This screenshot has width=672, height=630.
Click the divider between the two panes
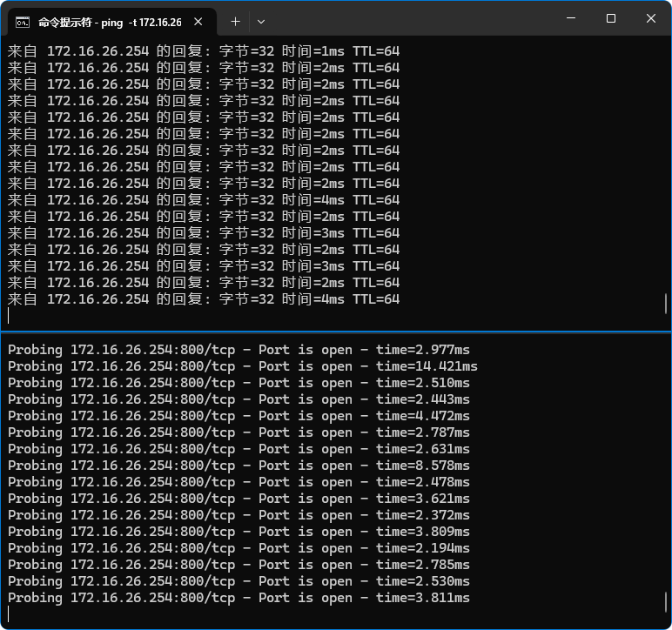pyautogui.click(x=336, y=332)
